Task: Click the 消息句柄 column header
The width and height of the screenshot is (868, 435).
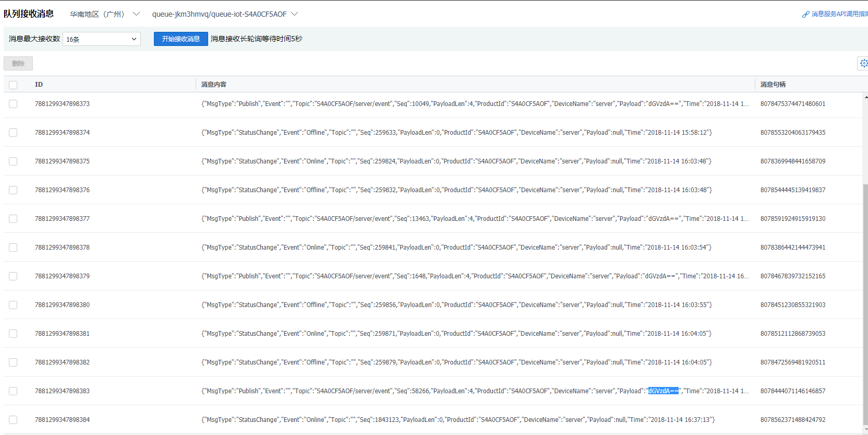Action: pyautogui.click(x=773, y=85)
